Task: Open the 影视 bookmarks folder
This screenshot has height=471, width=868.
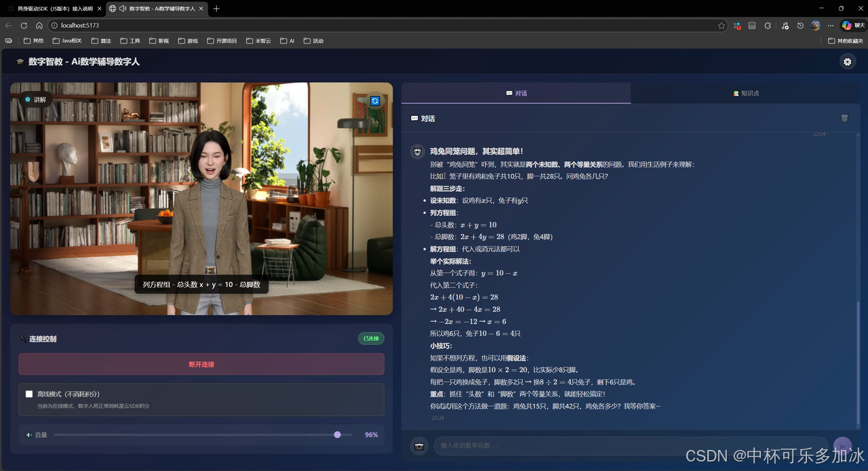Action: [x=159, y=41]
